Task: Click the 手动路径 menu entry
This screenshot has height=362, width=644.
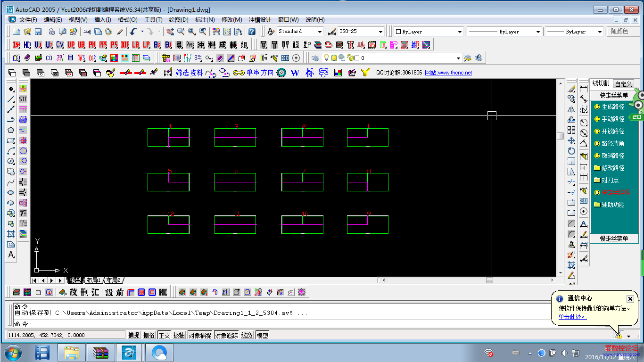Action: (613, 119)
